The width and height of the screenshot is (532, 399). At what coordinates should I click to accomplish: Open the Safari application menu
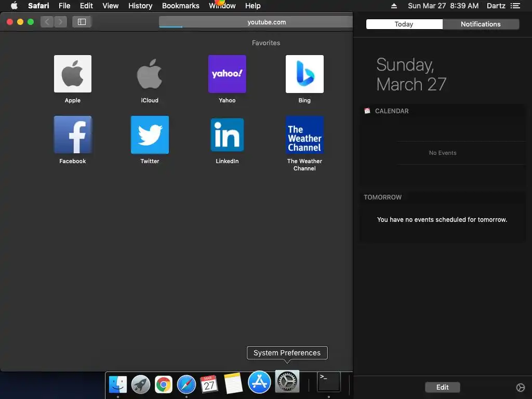pos(38,6)
